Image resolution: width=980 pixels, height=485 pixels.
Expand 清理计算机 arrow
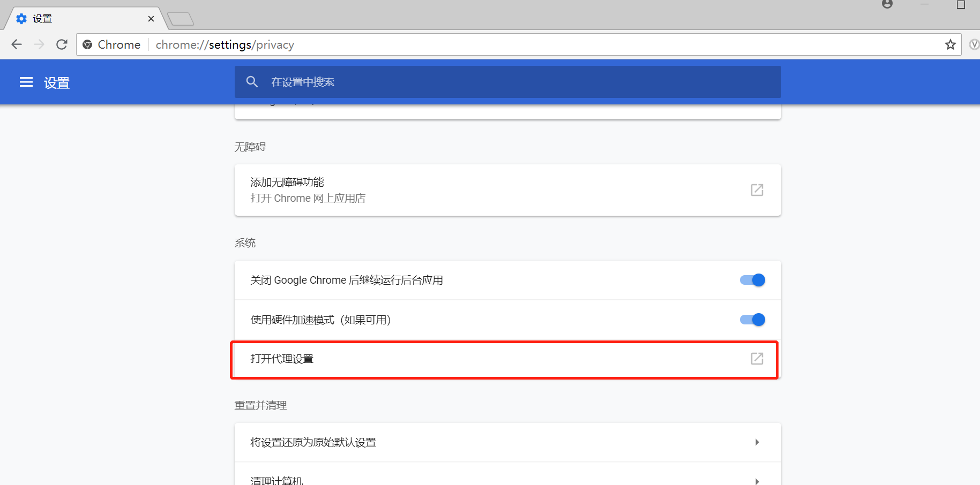[757, 481]
